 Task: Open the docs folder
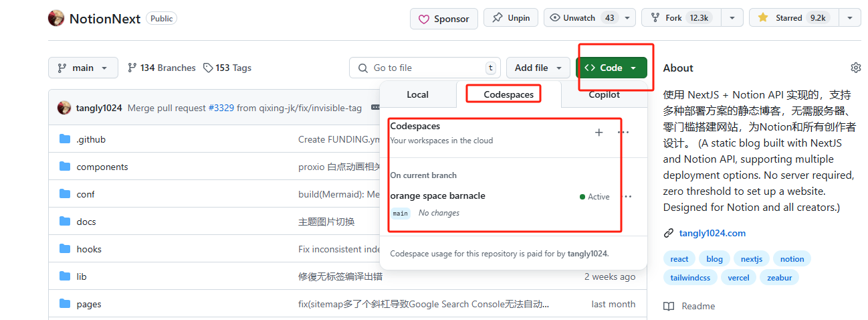tap(86, 222)
